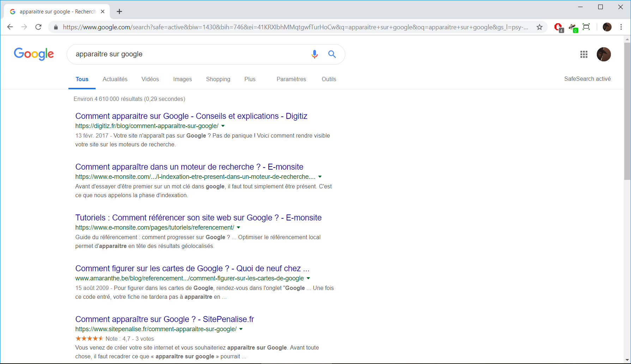The width and height of the screenshot is (631, 364).
Task: Minimize the Chrome window
Action: click(581, 7)
